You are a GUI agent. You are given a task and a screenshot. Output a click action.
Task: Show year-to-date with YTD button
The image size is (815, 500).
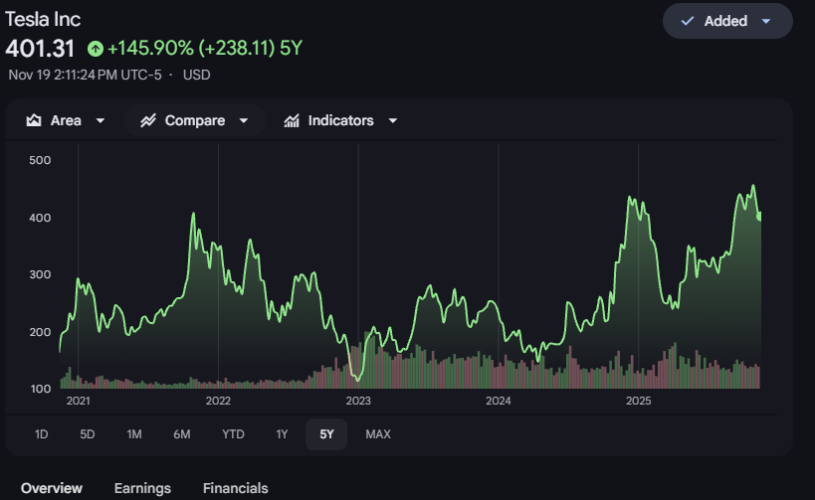pos(233,434)
